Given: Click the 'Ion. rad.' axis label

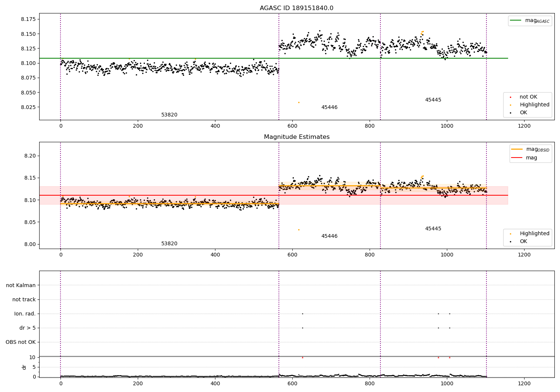Looking at the screenshot, I should (25, 314).
